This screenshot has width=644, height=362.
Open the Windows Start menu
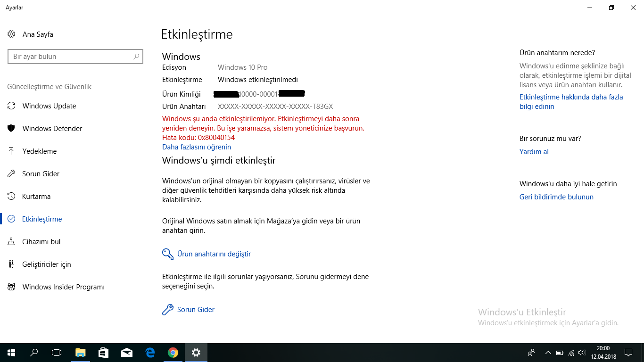[x=11, y=353]
